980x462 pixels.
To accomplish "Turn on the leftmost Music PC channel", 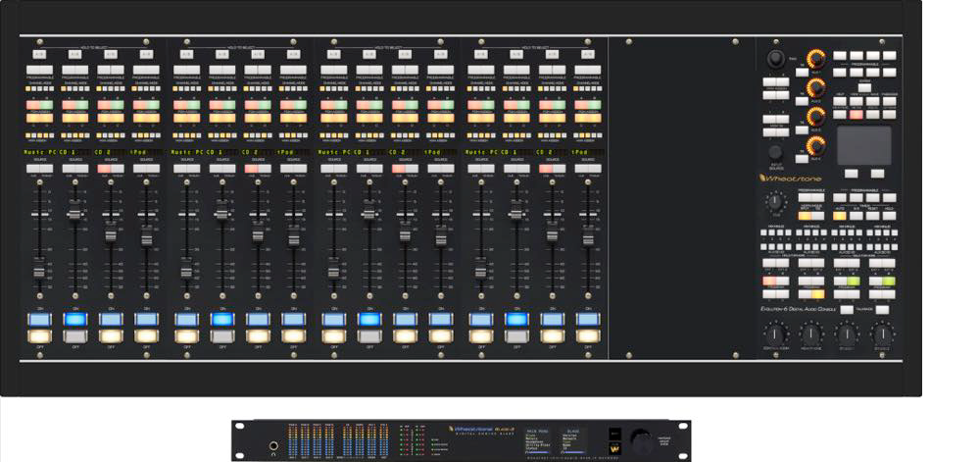I will tap(39, 319).
